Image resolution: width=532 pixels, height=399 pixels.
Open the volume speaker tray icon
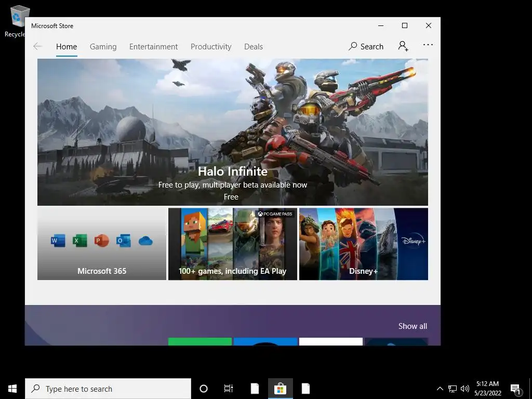point(465,389)
